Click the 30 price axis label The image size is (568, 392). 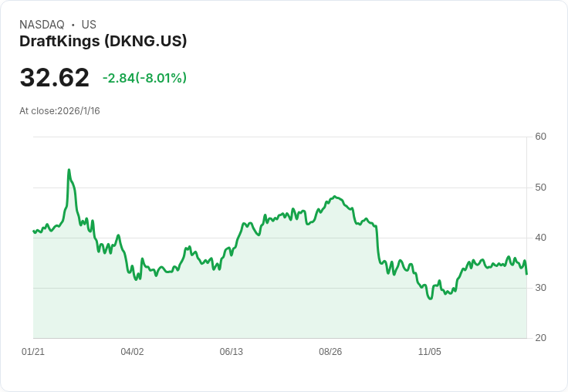540,288
